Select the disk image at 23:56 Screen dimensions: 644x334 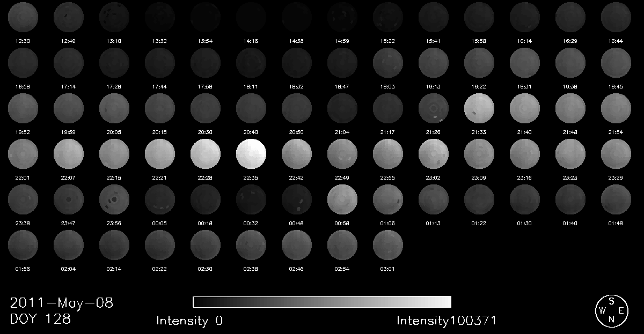coord(114,199)
